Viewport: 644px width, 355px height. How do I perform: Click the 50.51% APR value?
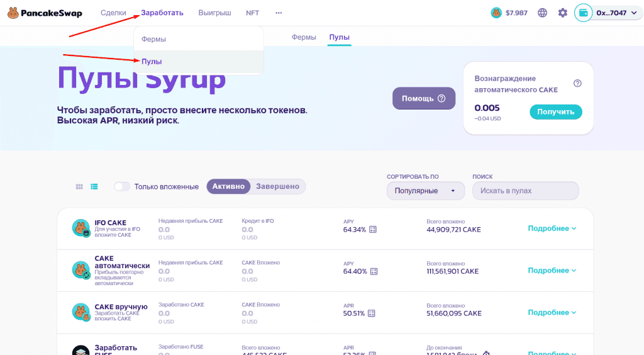(x=354, y=313)
